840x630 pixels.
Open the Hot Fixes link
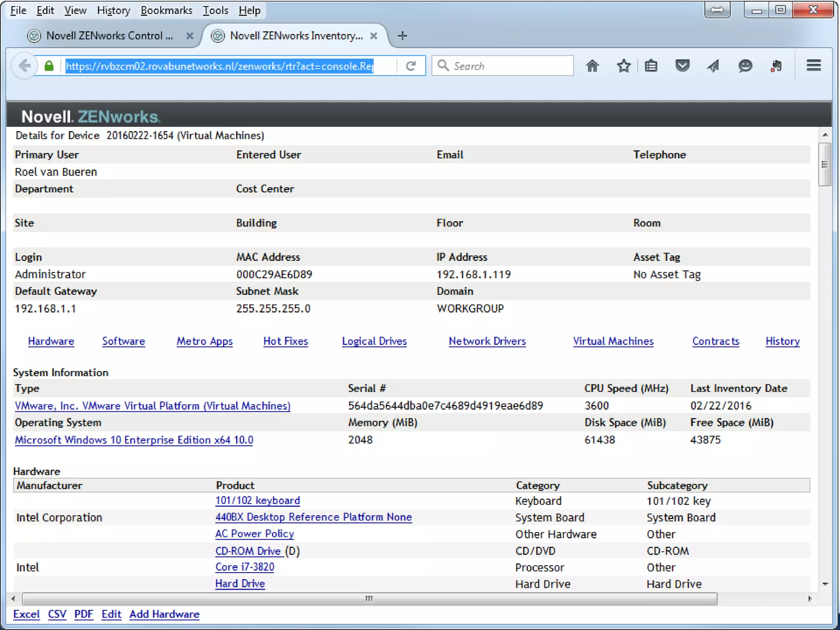tap(285, 341)
